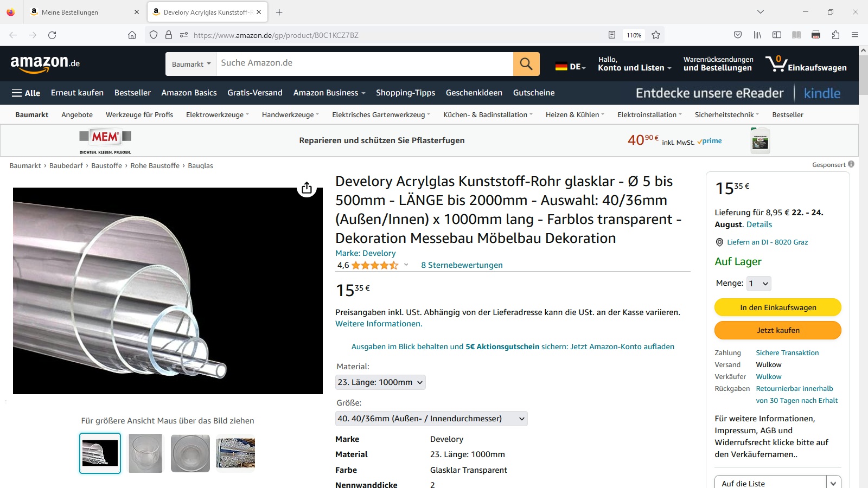Open the Geschenkideen navigation item

[x=474, y=93]
